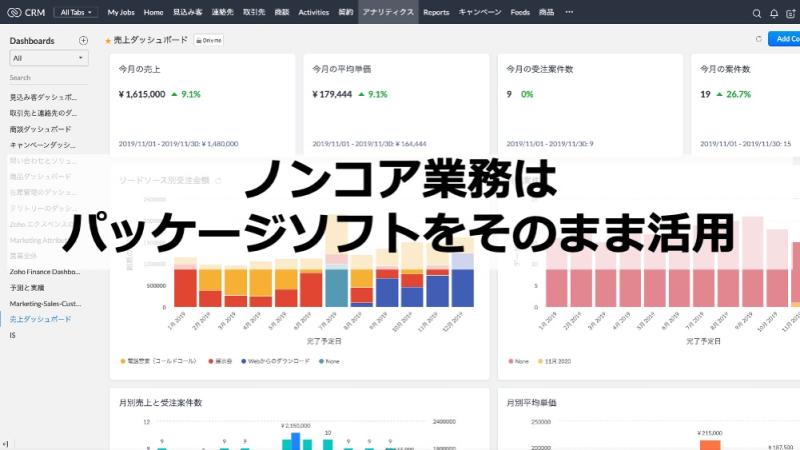Open the Feeds tab

point(520,12)
